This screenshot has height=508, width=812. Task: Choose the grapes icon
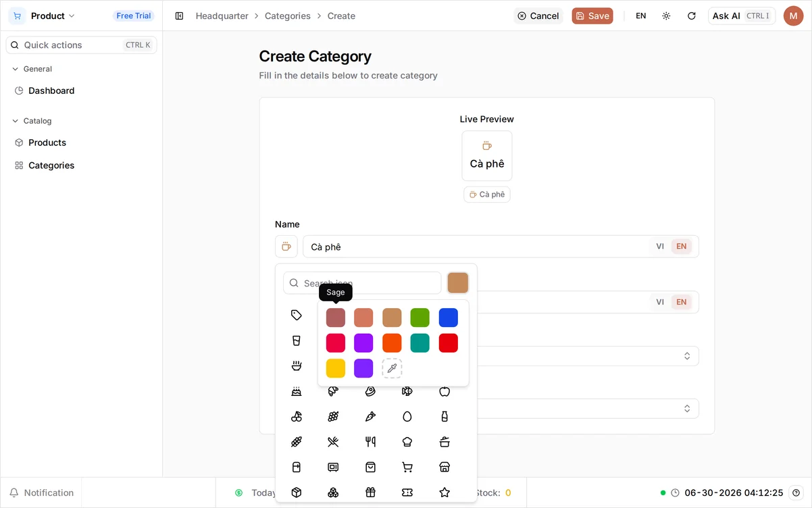[333, 417]
